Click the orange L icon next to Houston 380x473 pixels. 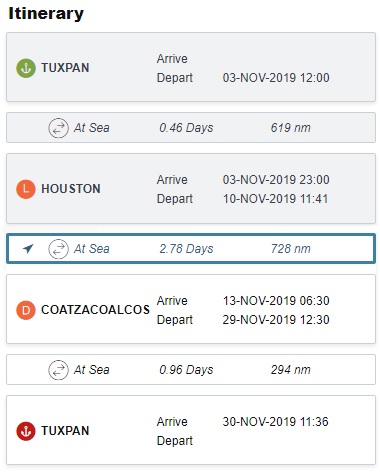click(x=26, y=189)
